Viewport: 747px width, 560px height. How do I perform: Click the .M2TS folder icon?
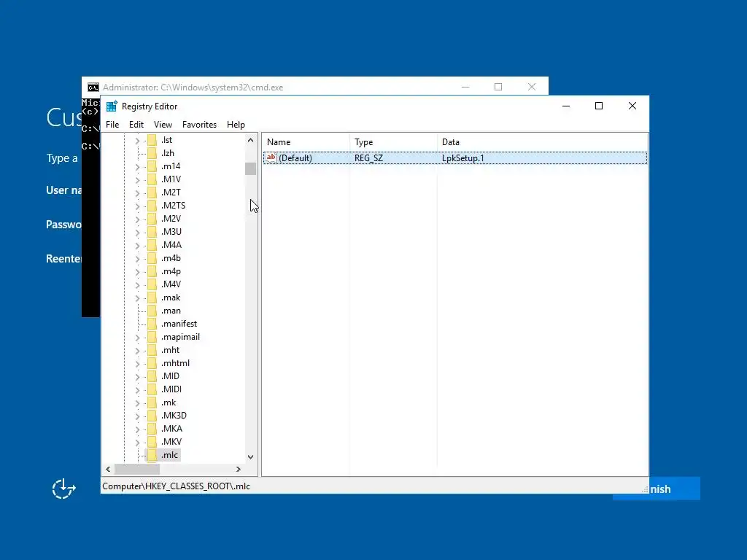152,205
